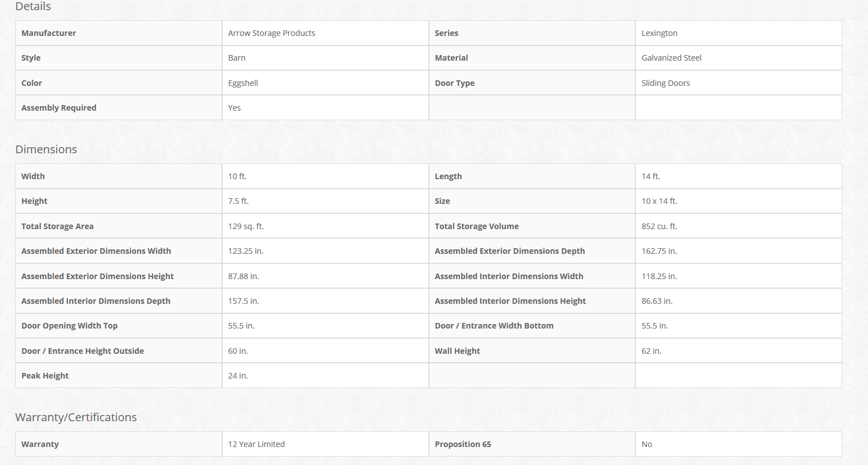Screen dimensions: 868x465
Task: Click the Proposition 65 label
Action: coord(463,444)
